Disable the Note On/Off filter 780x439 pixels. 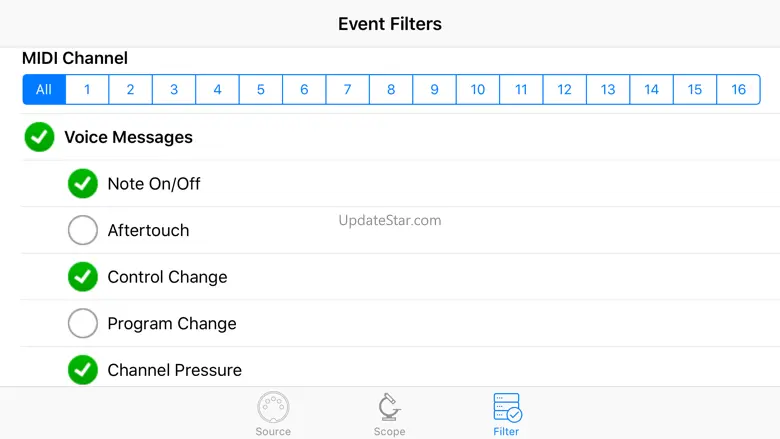(x=83, y=183)
